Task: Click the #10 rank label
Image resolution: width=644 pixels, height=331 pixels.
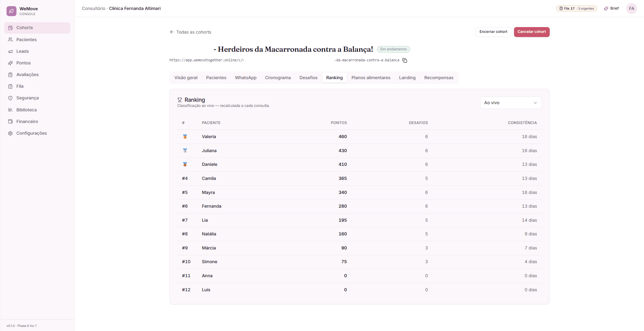Action: 186,262
